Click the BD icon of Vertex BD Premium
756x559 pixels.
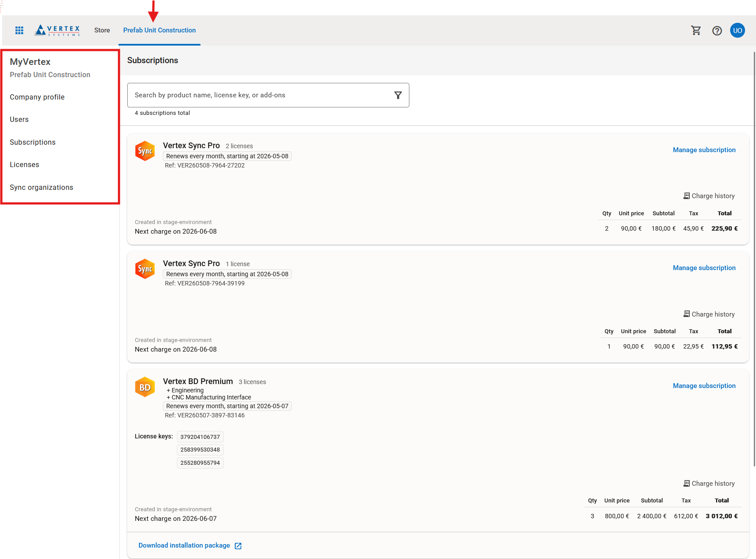145,387
